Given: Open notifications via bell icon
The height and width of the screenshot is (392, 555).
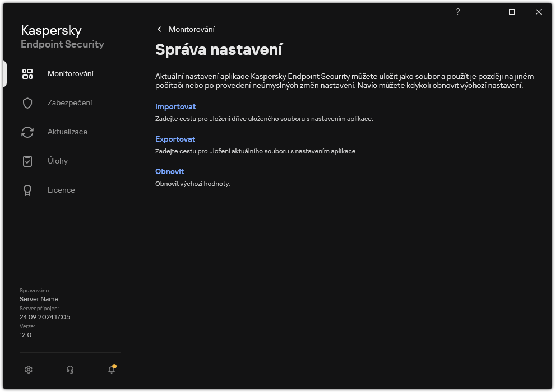Looking at the screenshot, I should coord(111,370).
